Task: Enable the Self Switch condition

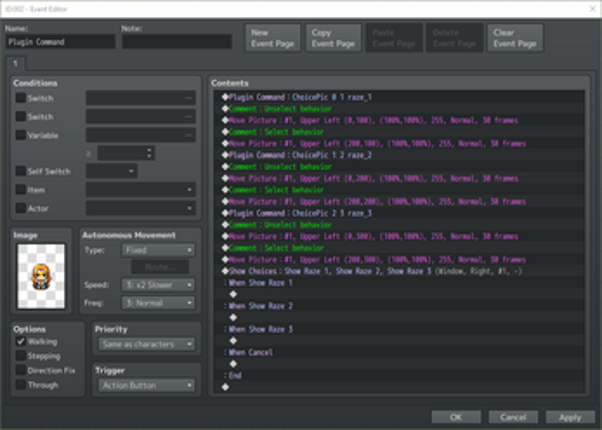Action: coord(21,171)
